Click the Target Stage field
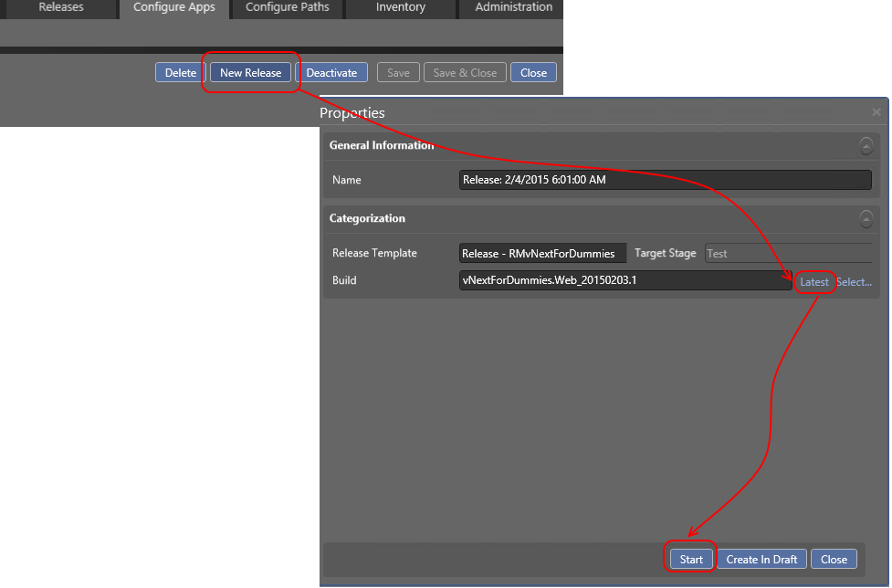The height and width of the screenshot is (588, 892). 788,253
